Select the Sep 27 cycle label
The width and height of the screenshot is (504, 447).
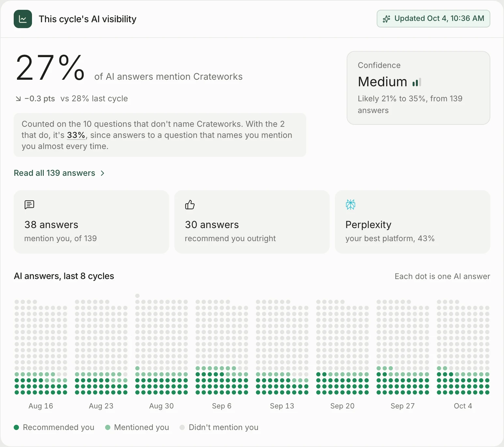(402, 406)
